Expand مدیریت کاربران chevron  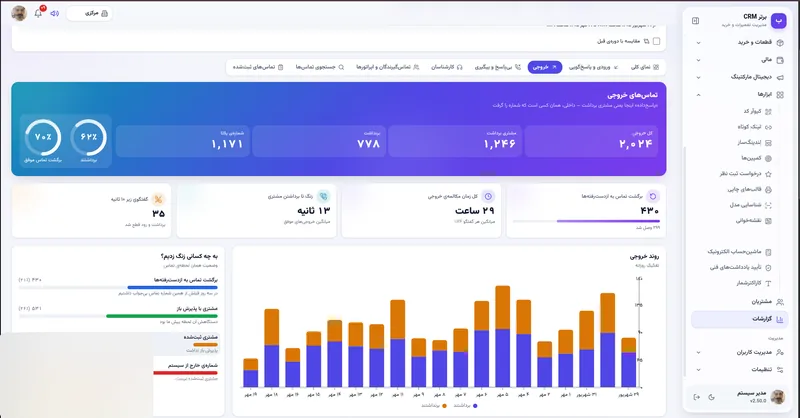(698, 352)
